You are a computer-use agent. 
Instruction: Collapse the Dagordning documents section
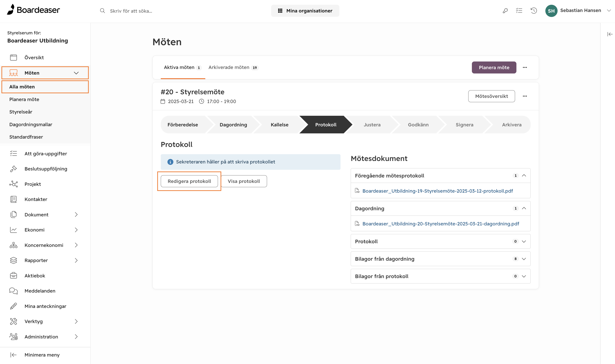click(524, 208)
